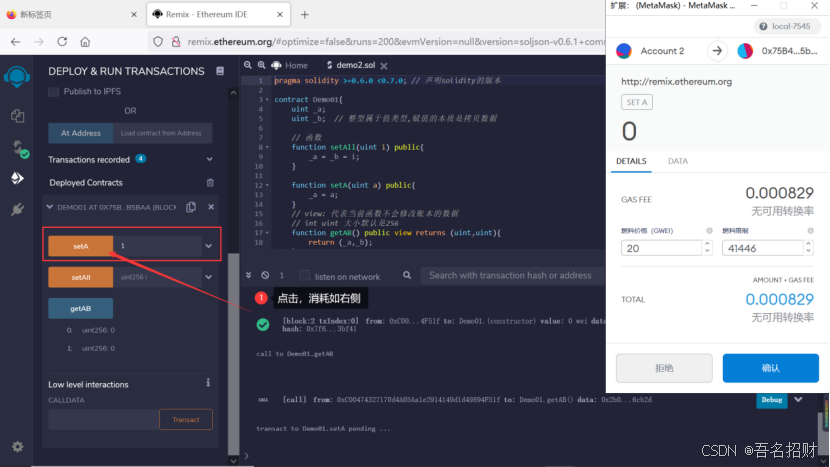Click the Account 2 avatar in MetaMask
Screen dimensions: 830x467
[624, 51]
